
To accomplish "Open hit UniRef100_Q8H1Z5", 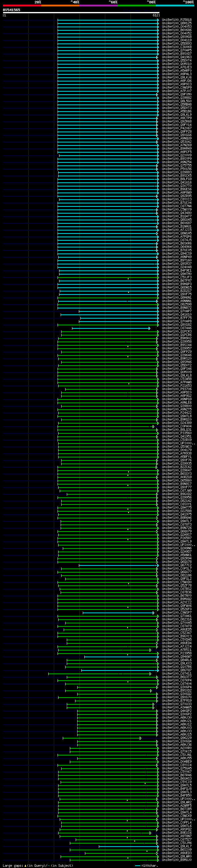I will point(177,23).
